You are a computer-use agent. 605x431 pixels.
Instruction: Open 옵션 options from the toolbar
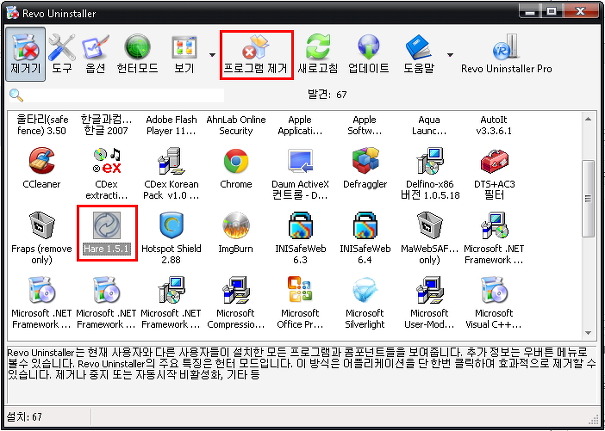click(95, 54)
